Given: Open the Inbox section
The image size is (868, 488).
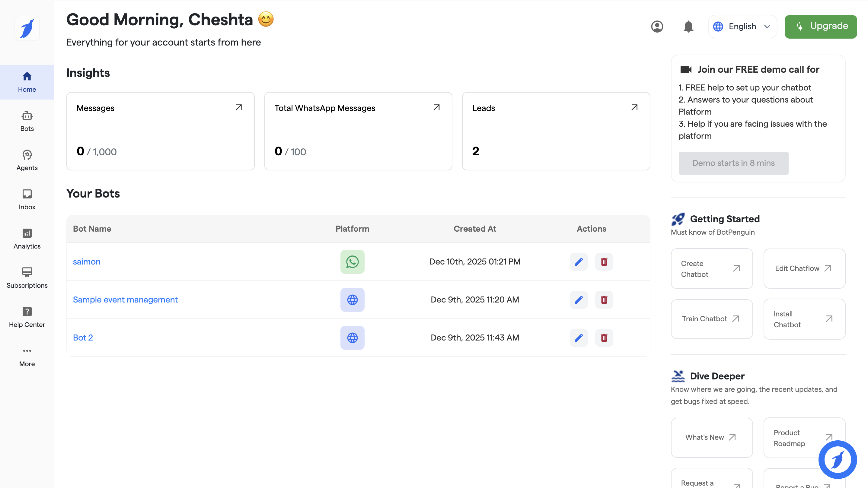Looking at the screenshot, I should [x=27, y=199].
